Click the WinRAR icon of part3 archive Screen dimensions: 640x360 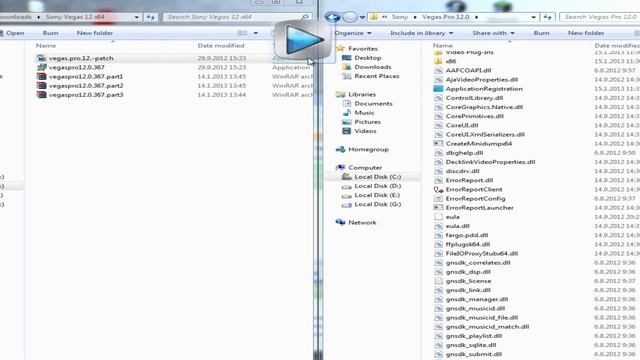click(41, 95)
